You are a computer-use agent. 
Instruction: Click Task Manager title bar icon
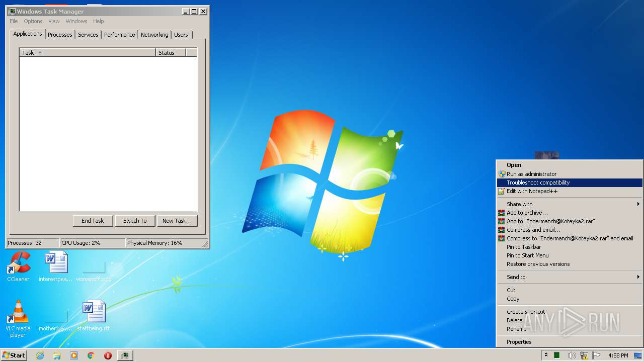[x=12, y=11]
